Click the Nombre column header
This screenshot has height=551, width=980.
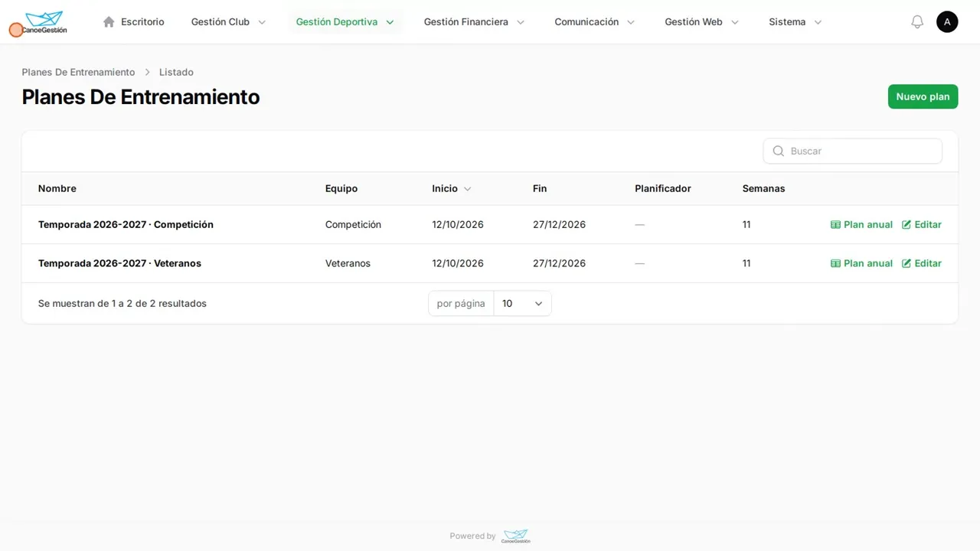57,189
